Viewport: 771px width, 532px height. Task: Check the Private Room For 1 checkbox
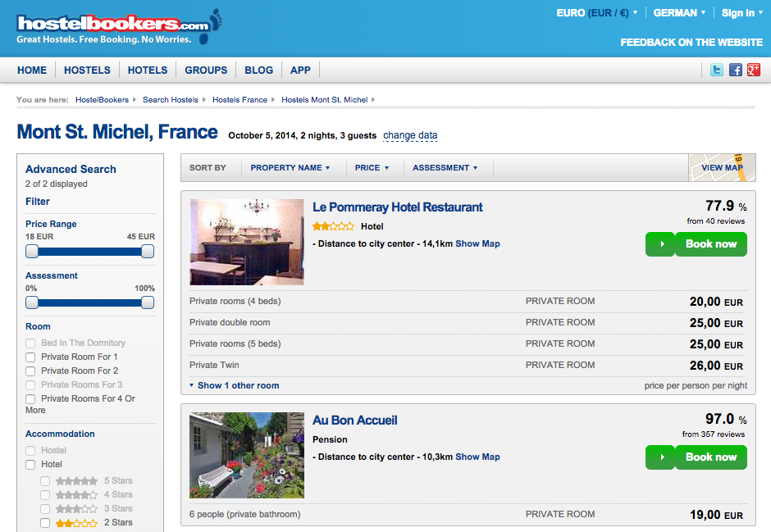click(x=30, y=357)
